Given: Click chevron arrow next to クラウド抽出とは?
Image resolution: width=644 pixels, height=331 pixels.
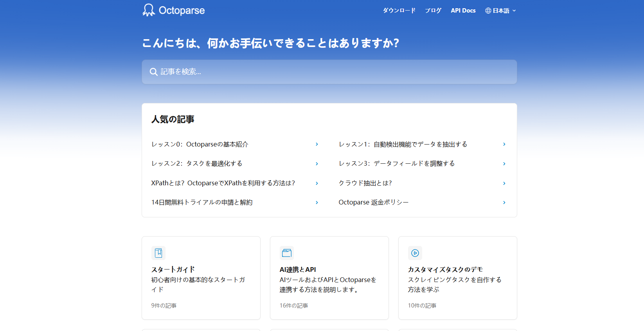Looking at the screenshot, I should 504,183.
